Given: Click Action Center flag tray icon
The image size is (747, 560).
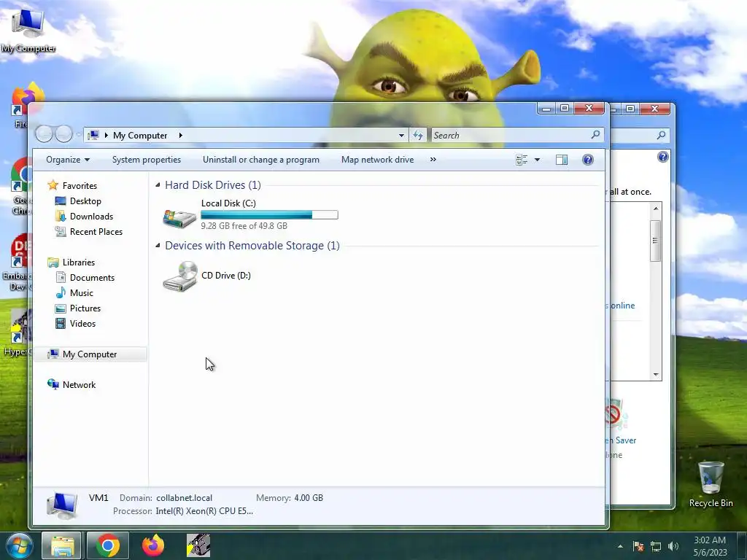Looking at the screenshot, I should (x=638, y=546).
